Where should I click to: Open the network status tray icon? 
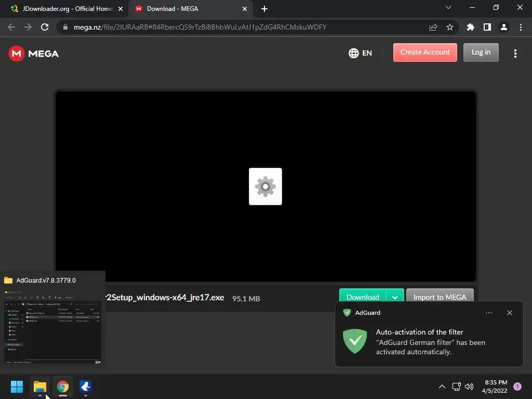pos(456,387)
